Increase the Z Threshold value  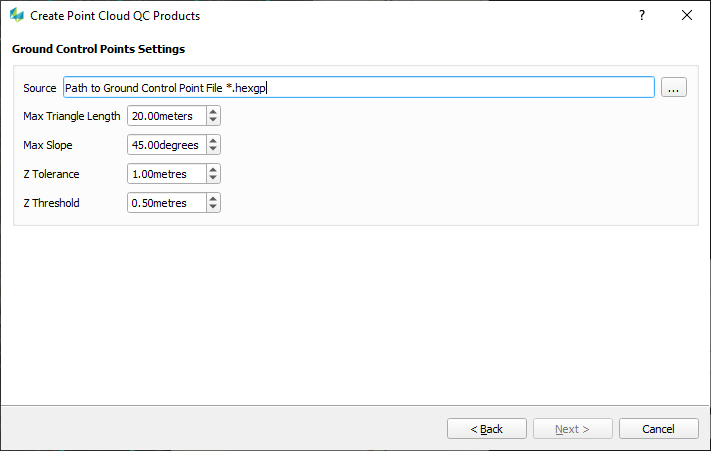[x=212, y=199]
